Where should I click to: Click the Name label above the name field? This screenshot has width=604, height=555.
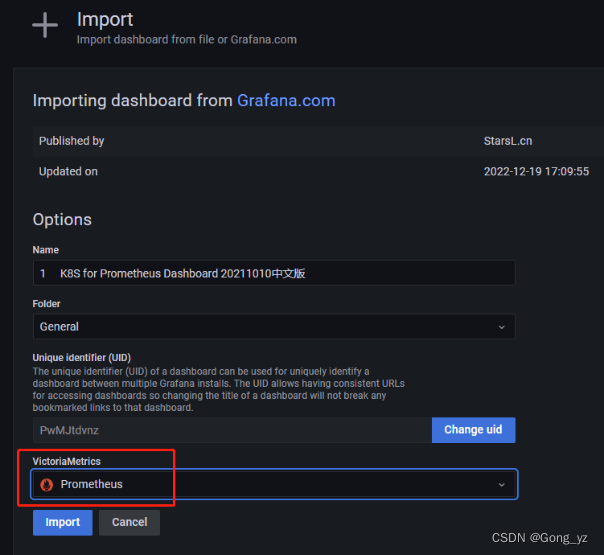pos(45,250)
